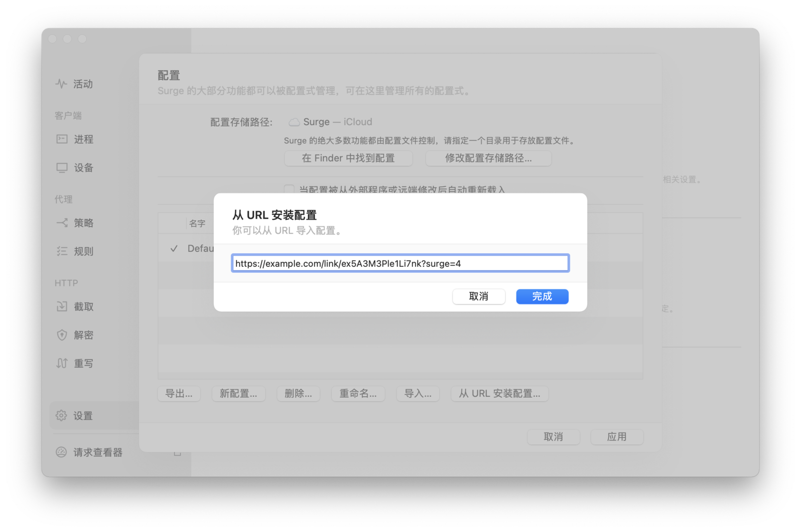Click inside the URL text field
The image size is (801, 532).
[399, 263]
